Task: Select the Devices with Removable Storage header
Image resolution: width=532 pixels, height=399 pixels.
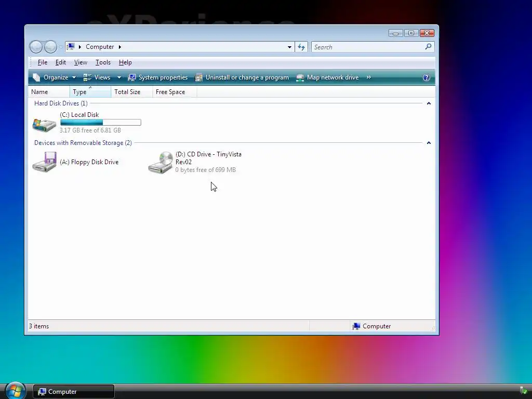Action: (83, 143)
